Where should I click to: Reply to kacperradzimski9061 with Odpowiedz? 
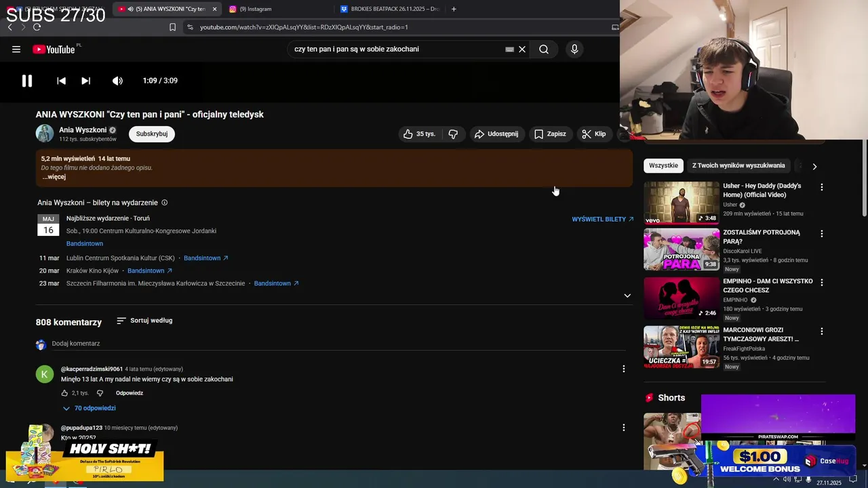click(130, 393)
